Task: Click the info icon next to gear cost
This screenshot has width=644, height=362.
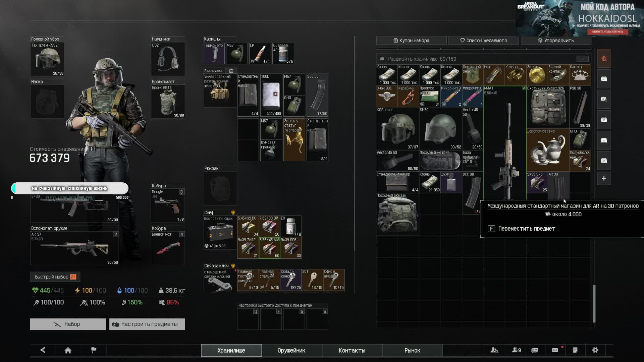Action: [x=92, y=149]
